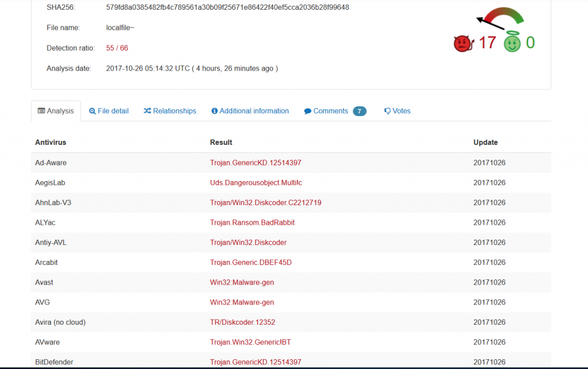The height and width of the screenshot is (369, 588).
Task: Click the Uds.Dangerousobject.Multi!c result
Action: pyautogui.click(x=256, y=182)
